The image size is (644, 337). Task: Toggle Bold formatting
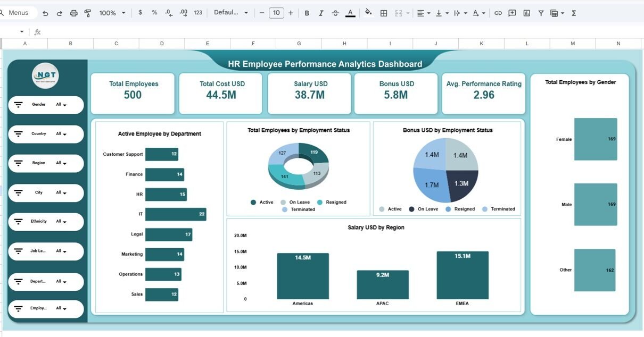coord(307,13)
